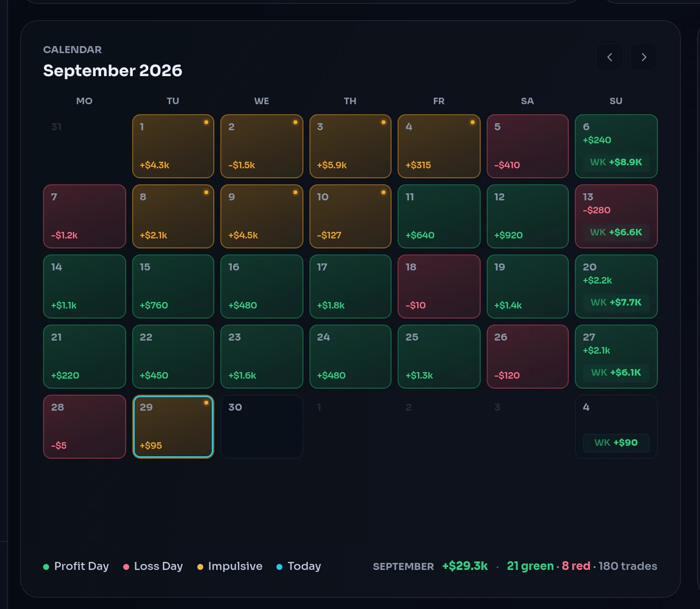Open September 5 loss day -$410

click(x=528, y=146)
